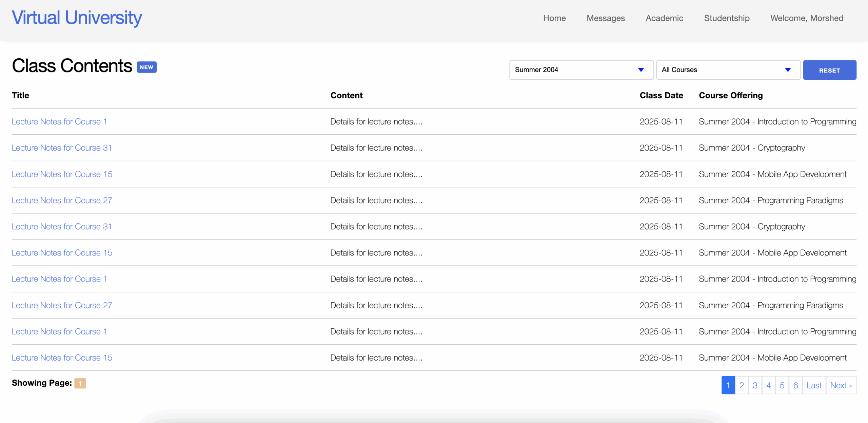Navigate to pagination page 6
This screenshot has width=868, height=423.
click(x=795, y=385)
